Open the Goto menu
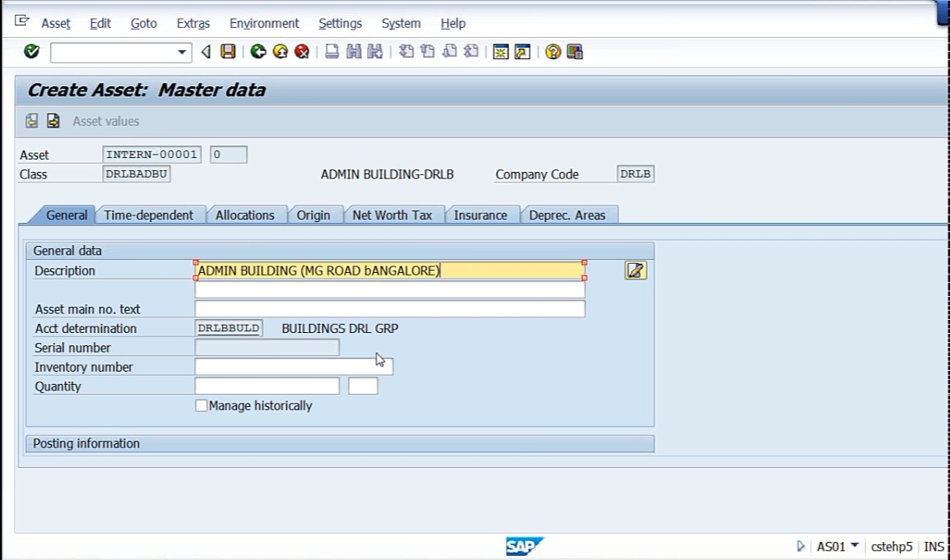The width and height of the screenshot is (950, 560). point(144,24)
